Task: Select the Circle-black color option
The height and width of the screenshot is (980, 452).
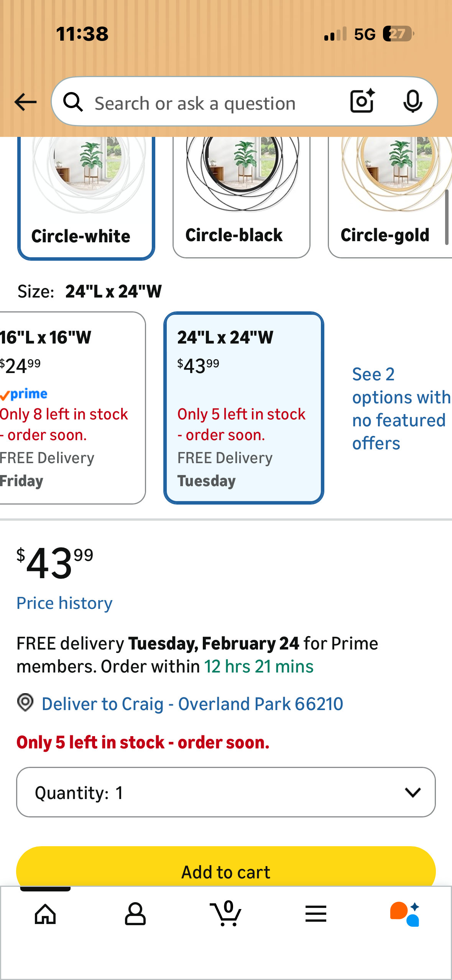Action: pyautogui.click(x=241, y=198)
